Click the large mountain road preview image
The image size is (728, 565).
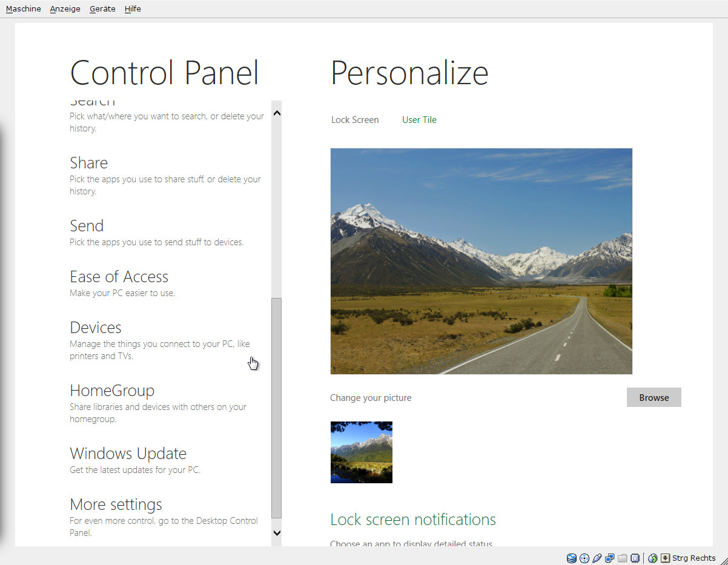481,261
